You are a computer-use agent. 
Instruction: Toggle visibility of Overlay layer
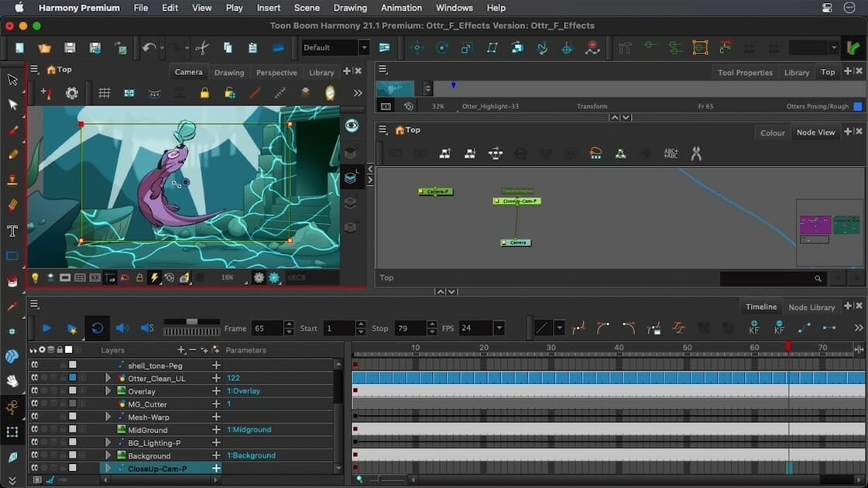tap(35, 391)
